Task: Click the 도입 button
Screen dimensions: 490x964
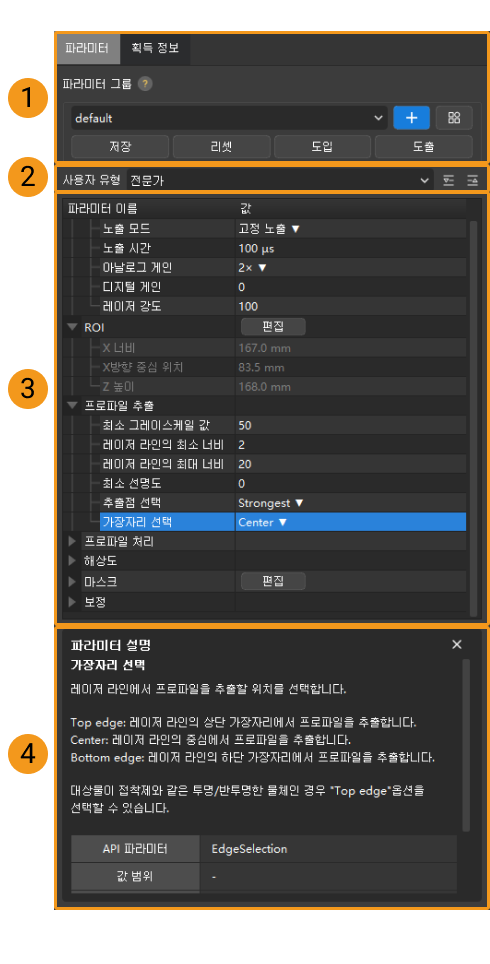Action: tap(322, 147)
